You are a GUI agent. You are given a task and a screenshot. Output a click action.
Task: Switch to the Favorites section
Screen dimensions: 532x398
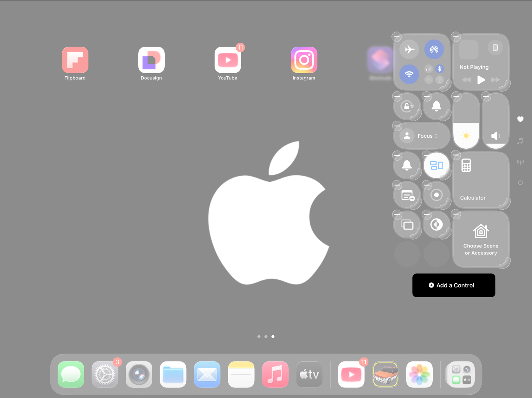(x=521, y=119)
